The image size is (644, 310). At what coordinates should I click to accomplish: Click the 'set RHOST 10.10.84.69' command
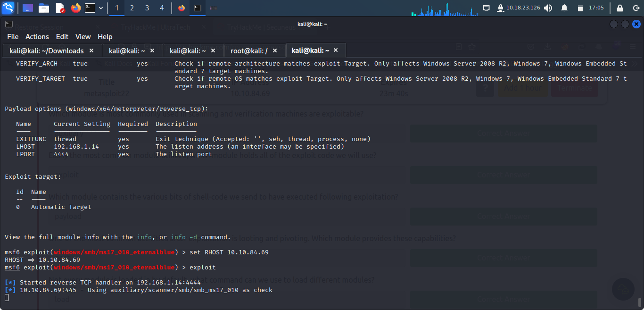tap(229, 252)
